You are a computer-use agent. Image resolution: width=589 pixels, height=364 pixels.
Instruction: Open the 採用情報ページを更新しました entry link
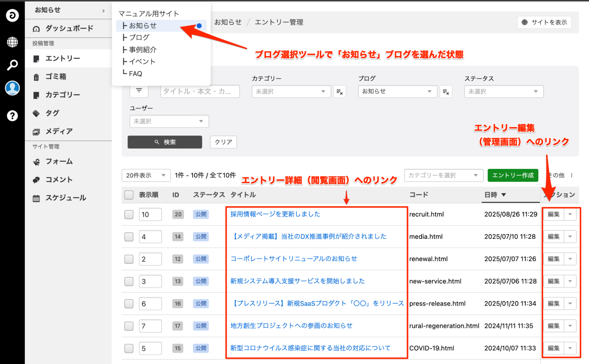(275, 214)
